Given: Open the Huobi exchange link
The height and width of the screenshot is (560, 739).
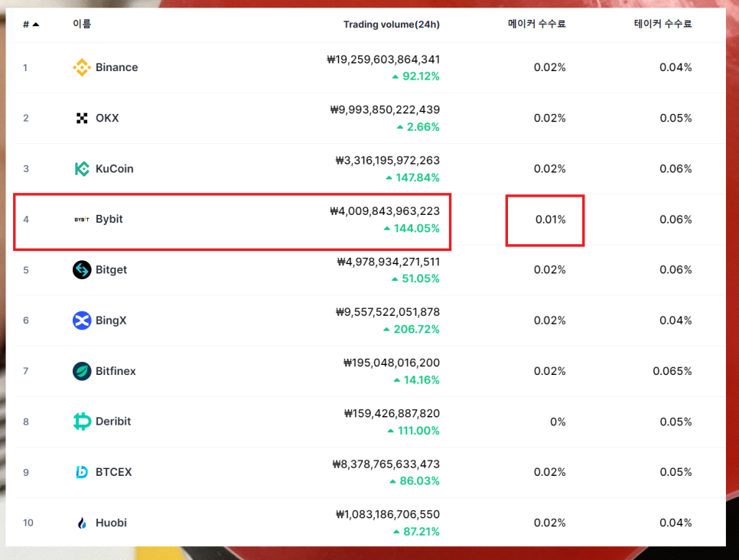Looking at the screenshot, I should pos(111,523).
